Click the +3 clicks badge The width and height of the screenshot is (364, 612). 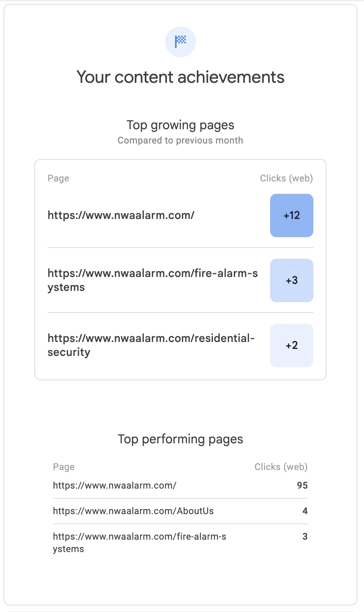[x=292, y=280]
